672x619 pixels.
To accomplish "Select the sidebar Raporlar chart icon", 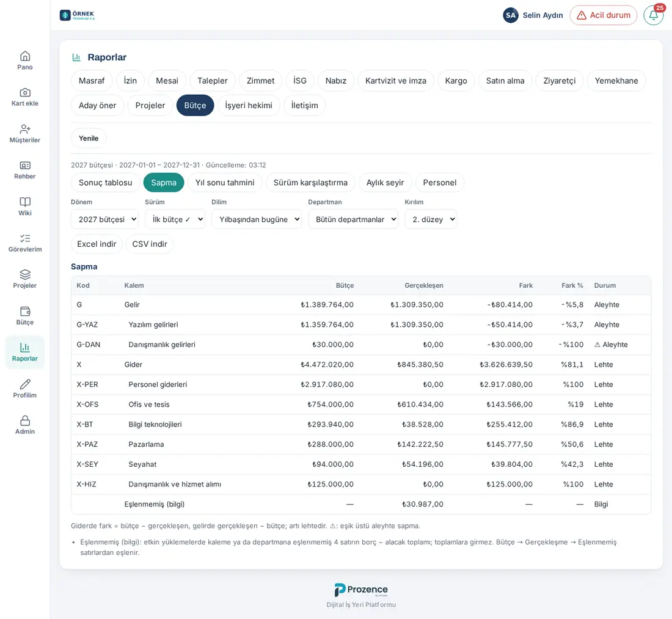I will pos(25,348).
